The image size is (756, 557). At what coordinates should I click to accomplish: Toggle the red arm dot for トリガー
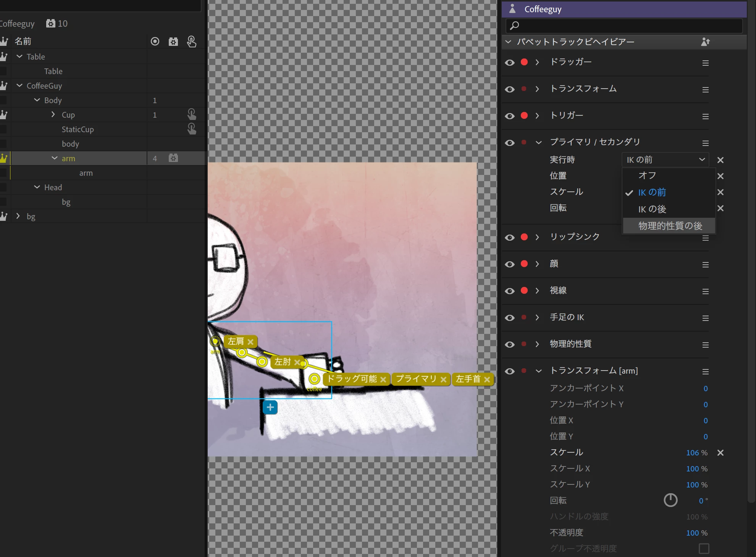524,115
